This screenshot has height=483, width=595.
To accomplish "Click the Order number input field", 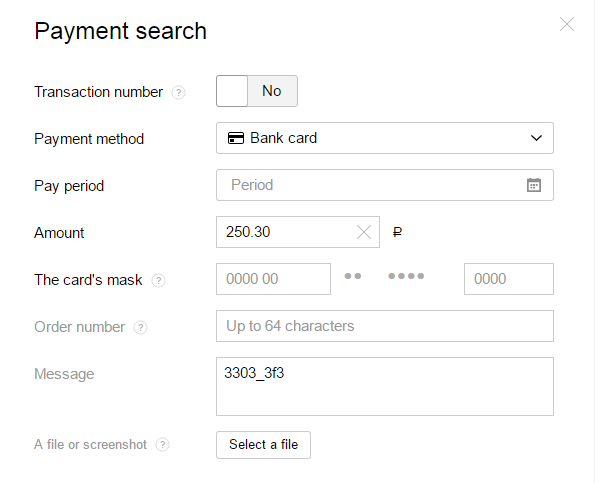I will [385, 326].
